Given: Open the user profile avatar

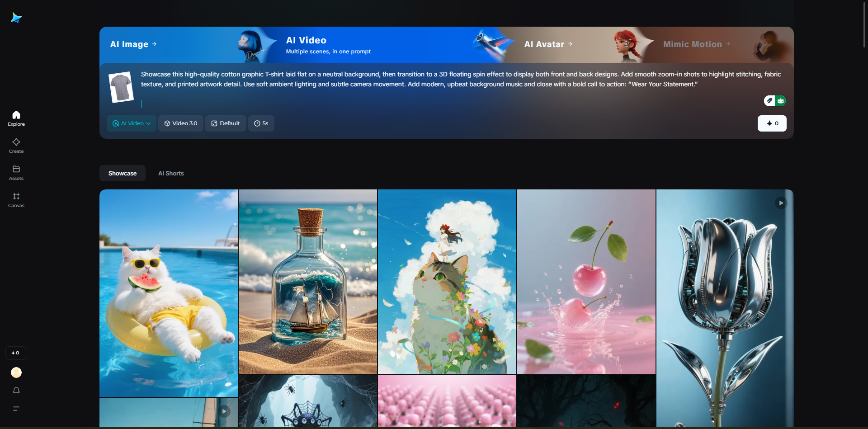Looking at the screenshot, I should click(x=16, y=372).
